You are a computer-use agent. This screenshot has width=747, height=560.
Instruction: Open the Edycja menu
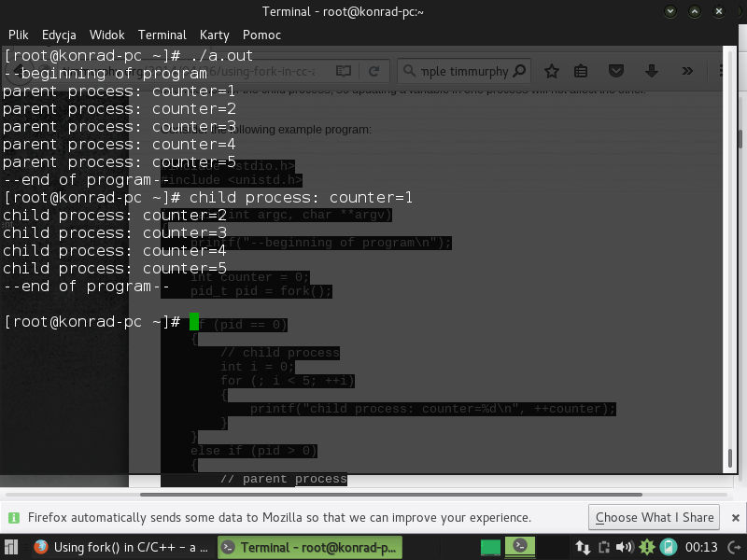[59, 35]
